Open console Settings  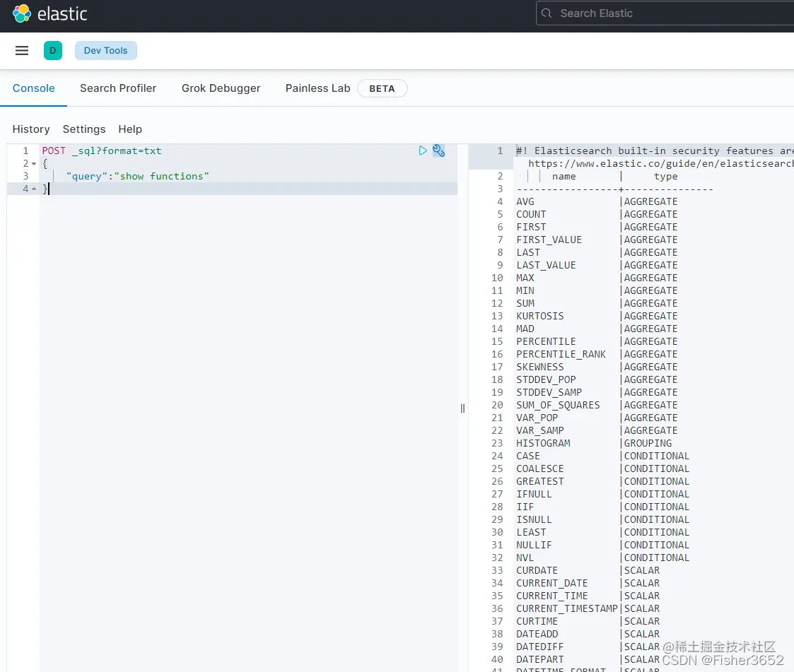coord(84,129)
